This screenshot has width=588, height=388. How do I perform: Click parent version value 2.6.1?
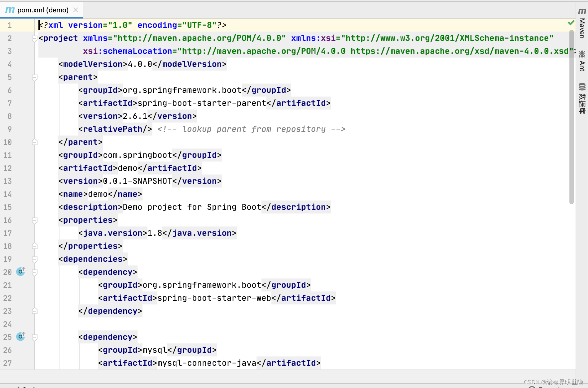coord(135,116)
